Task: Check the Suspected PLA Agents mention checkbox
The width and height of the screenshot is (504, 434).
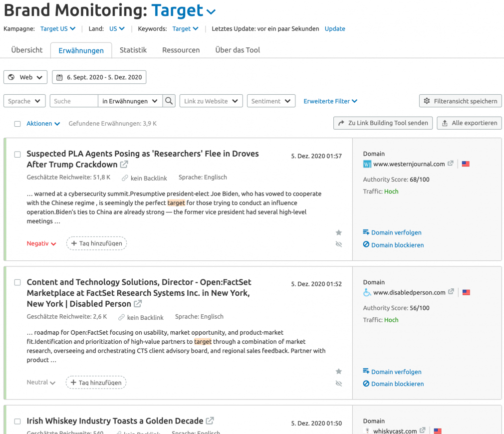Action: pyautogui.click(x=17, y=155)
